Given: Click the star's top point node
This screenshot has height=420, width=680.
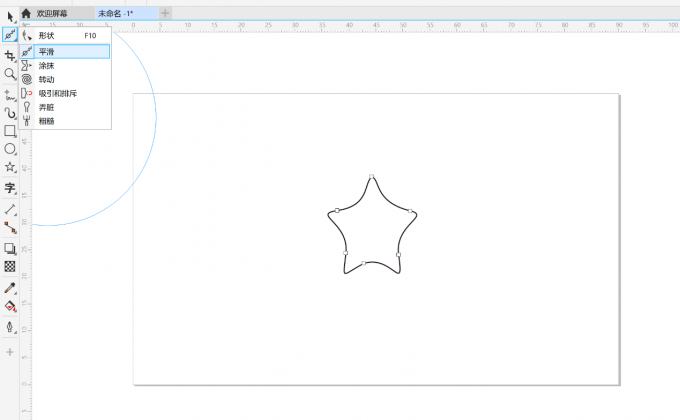Looking at the screenshot, I should coord(371,176).
